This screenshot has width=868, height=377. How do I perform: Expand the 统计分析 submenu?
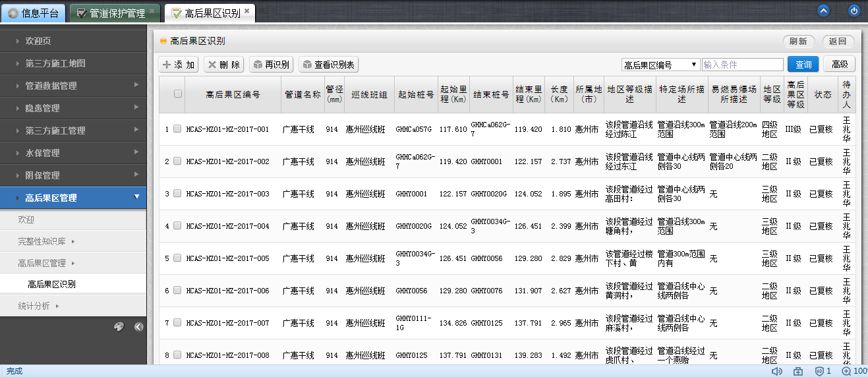38,306
